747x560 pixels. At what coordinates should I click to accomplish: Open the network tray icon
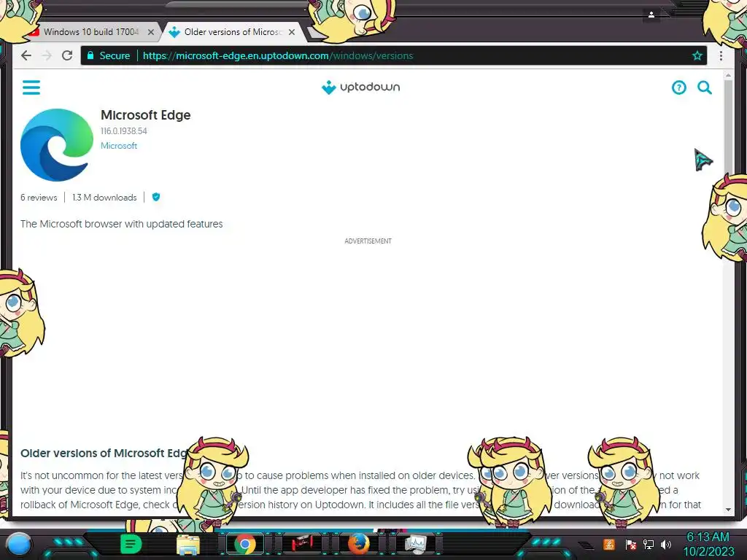coord(649,544)
